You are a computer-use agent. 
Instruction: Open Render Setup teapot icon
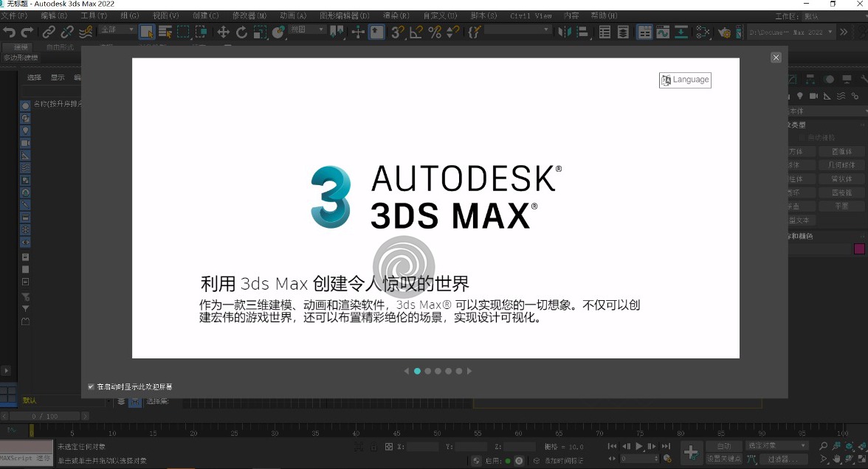click(x=724, y=32)
